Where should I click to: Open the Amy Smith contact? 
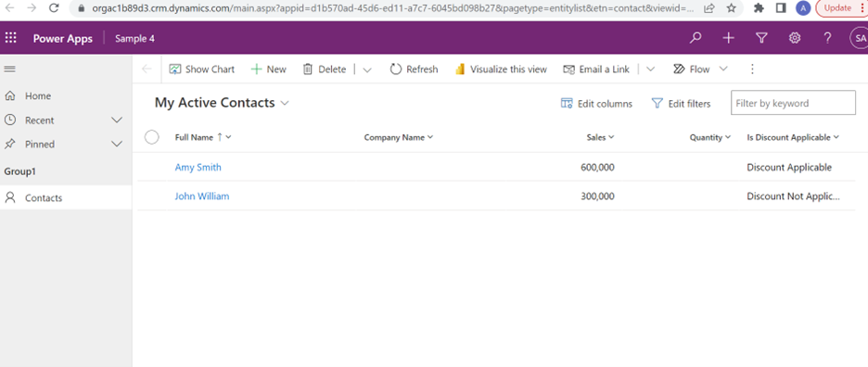coord(198,167)
